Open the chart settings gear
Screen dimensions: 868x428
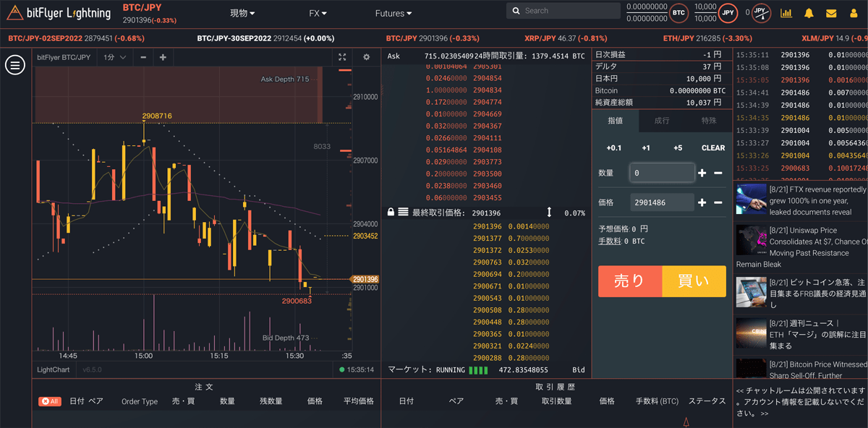[x=366, y=57]
